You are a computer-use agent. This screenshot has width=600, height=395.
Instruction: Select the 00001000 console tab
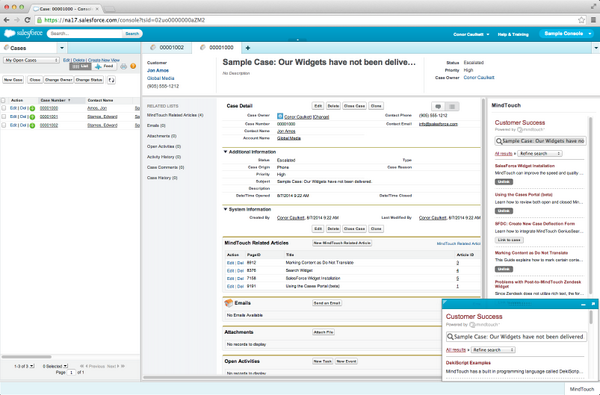click(x=217, y=47)
